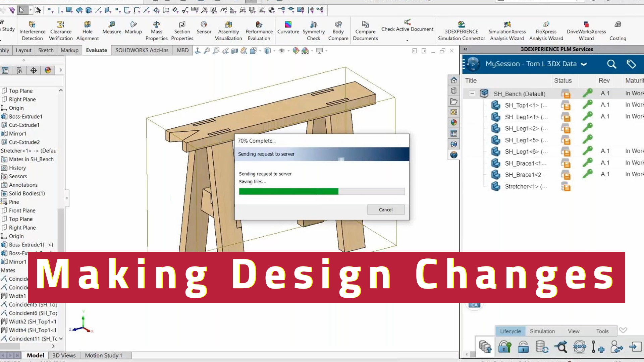This screenshot has width=644, height=362.
Task: Open Compare Documents tool
Action: coord(365,31)
